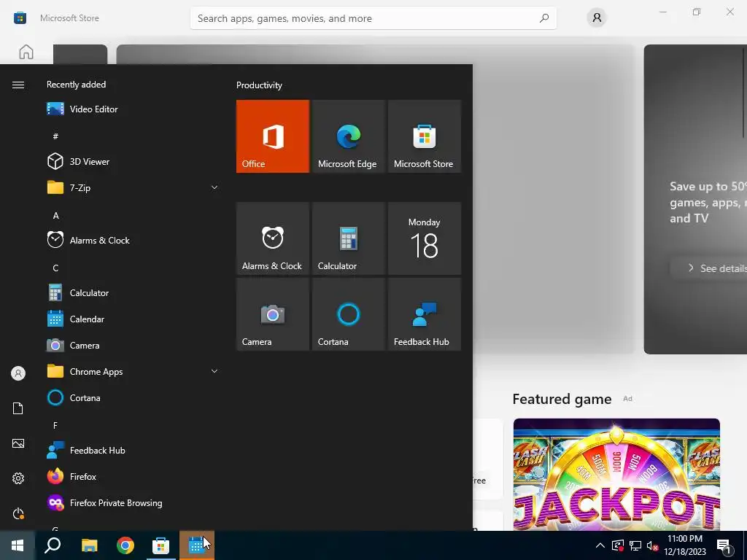Open the network tray icon
This screenshot has height=560, width=747.
click(635, 545)
